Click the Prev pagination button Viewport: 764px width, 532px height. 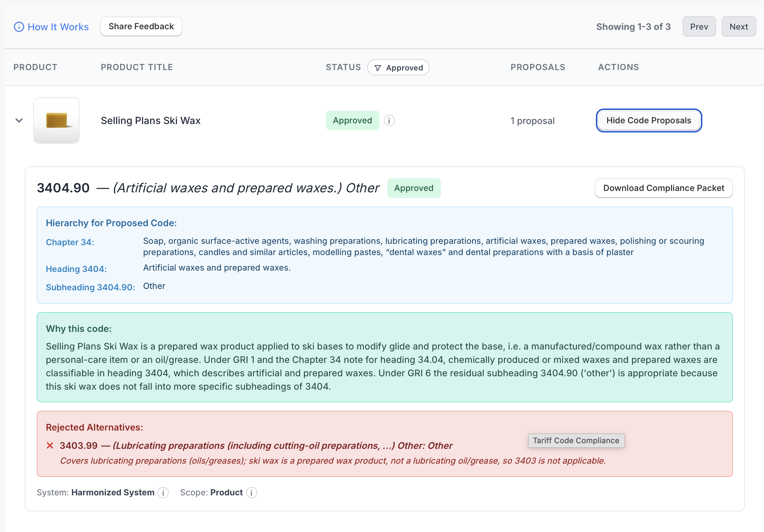(699, 26)
